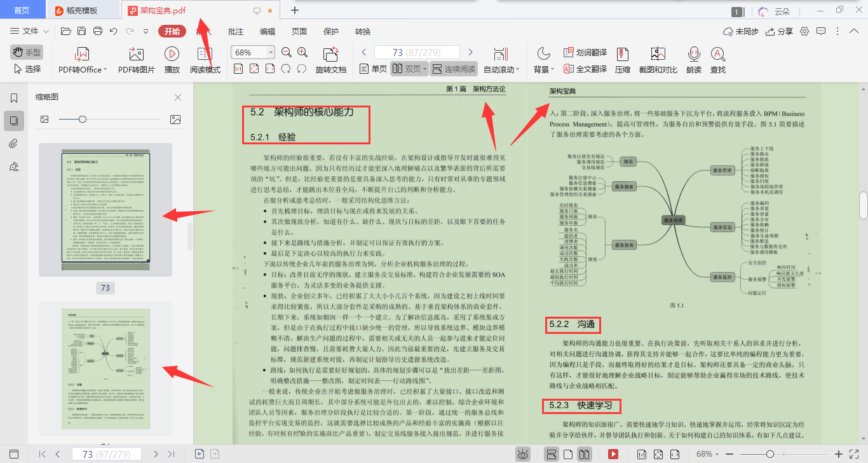Print the document

pos(98,31)
